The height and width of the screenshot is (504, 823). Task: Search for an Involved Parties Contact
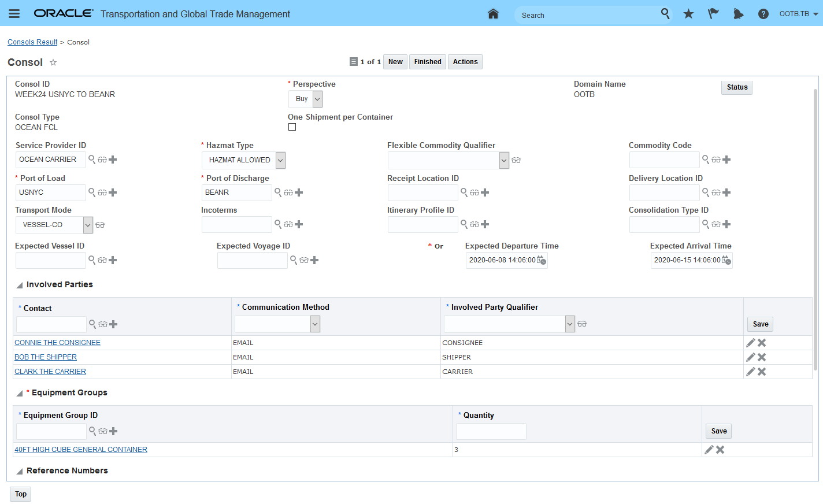(92, 324)
